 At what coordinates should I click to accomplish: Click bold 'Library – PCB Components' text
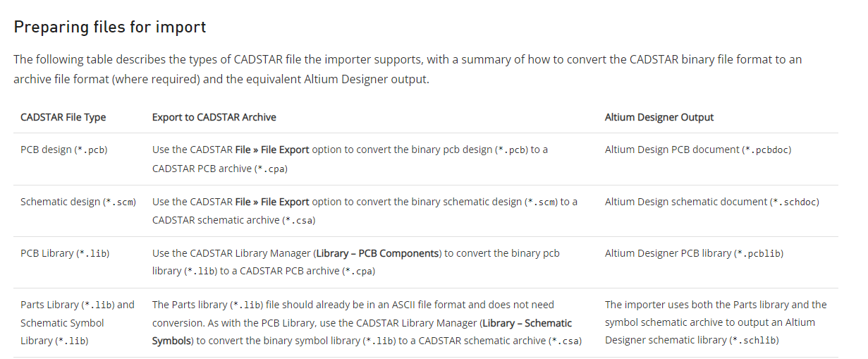[x=377, y=253]
